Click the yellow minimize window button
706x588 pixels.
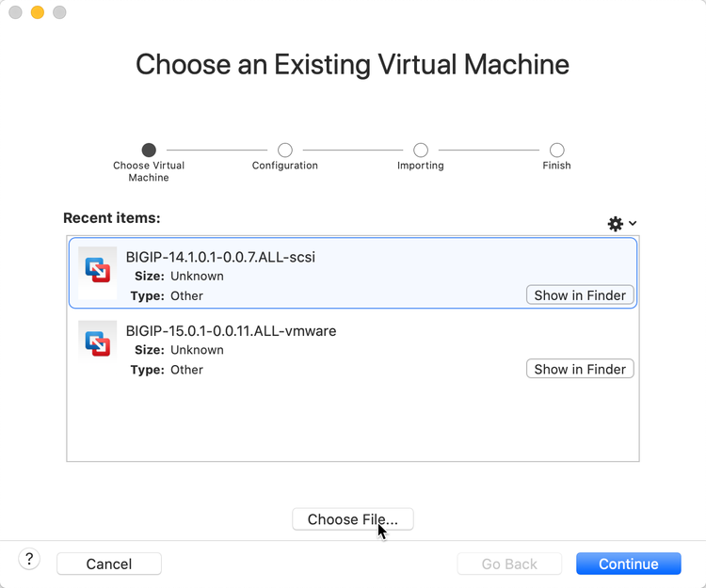pyautogui.click(x=38, y=13)
